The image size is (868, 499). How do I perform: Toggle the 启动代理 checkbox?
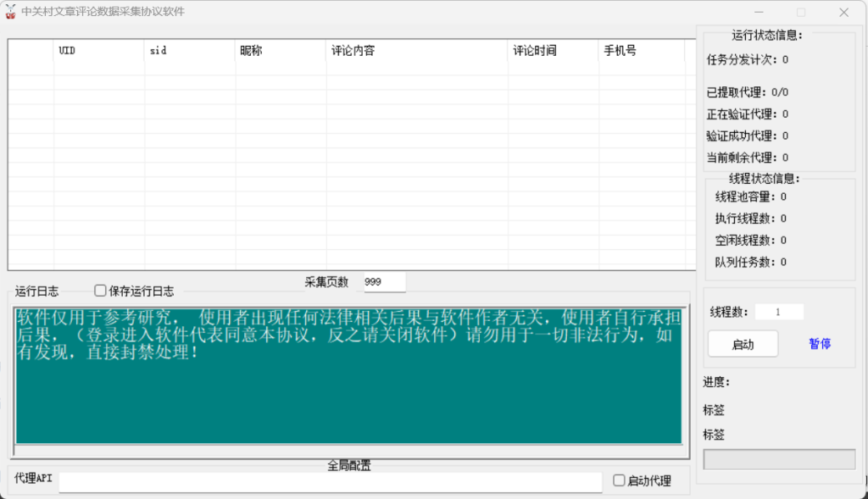pyautogui.click(x=620, y=480)
